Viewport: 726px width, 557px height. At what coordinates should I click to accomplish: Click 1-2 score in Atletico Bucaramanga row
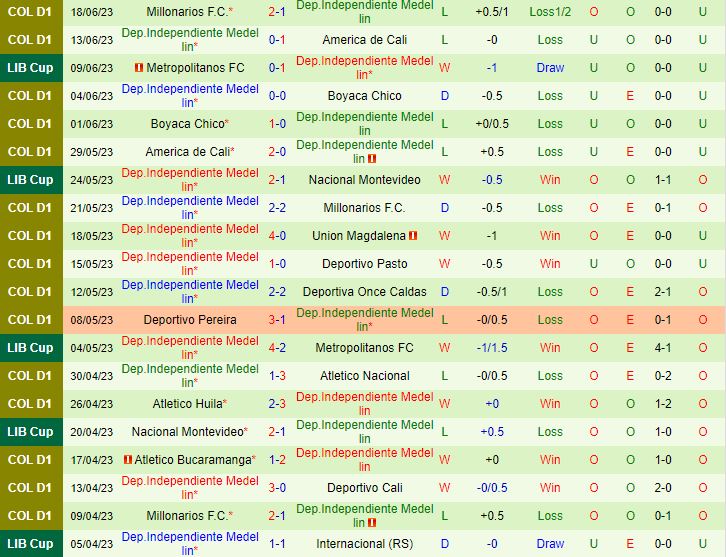point(277,460)
